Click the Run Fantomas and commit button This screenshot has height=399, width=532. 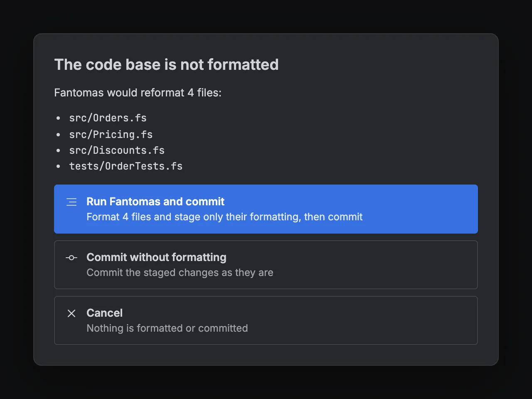pyautogui.click(x=266, y=209)
